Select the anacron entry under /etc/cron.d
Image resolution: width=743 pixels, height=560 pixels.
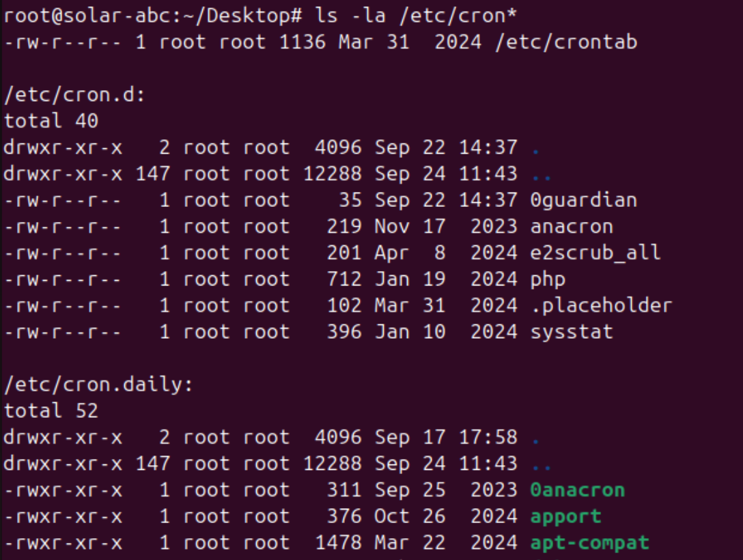(571, 226)
